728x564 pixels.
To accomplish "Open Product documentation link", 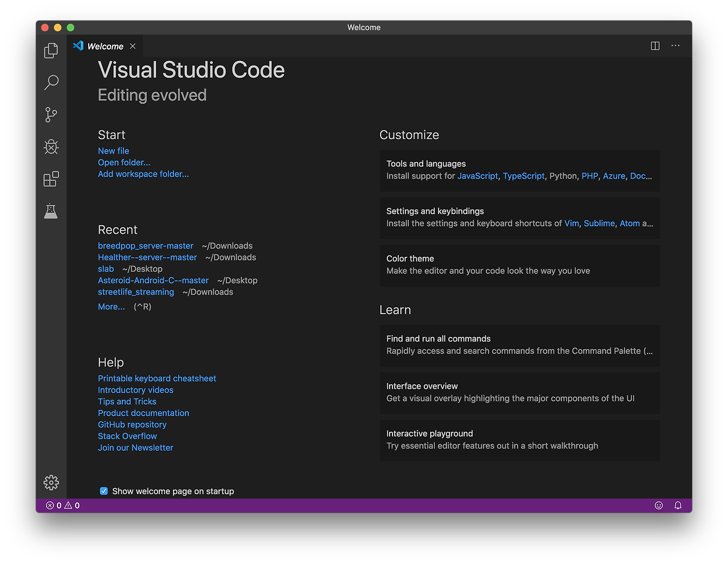I will pyautogui.click(x=143, y=413).
